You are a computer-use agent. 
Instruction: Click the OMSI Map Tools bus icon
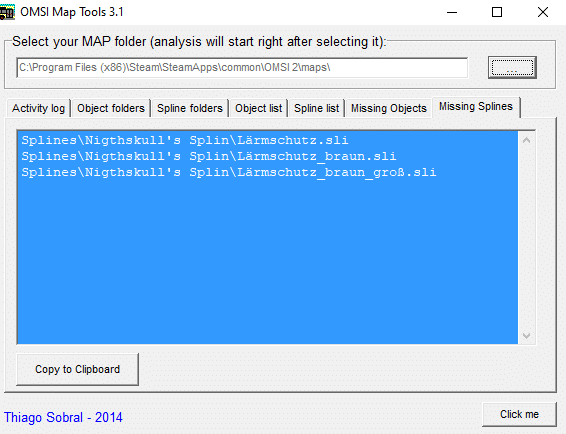[x=7, y=12]
